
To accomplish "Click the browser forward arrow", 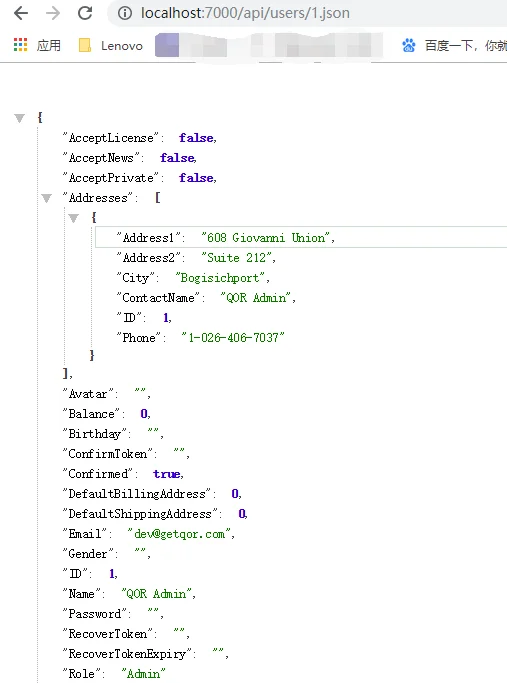I will [53, 14].
